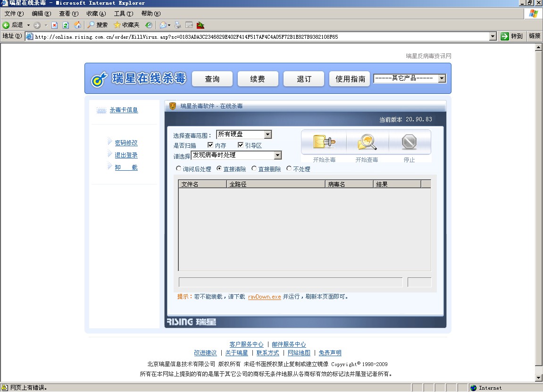Image resolution: width=543 pixels, height=392 pixels.
Task: Click the scan progress bar
Action: [291, 282]
